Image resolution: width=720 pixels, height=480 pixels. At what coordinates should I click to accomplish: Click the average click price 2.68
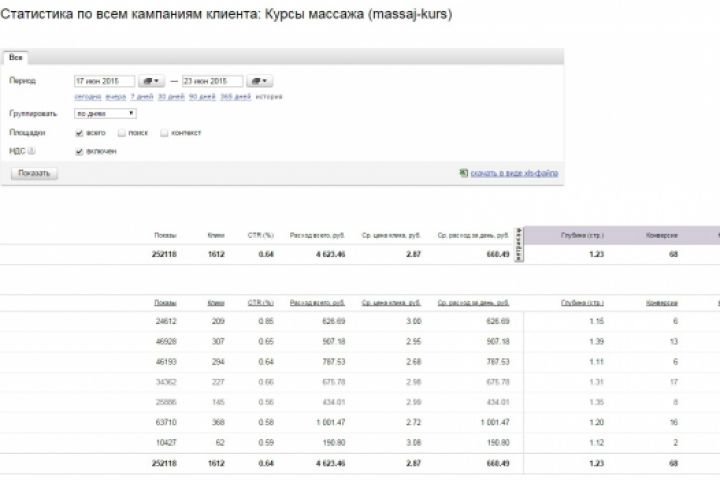coord(413,361)
